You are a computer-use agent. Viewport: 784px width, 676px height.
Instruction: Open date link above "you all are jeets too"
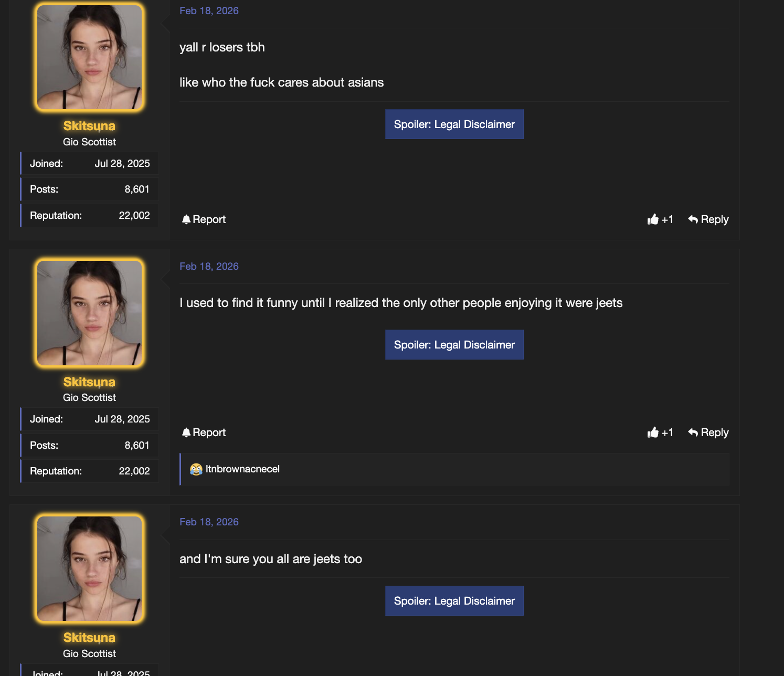[x=209, y=522]
